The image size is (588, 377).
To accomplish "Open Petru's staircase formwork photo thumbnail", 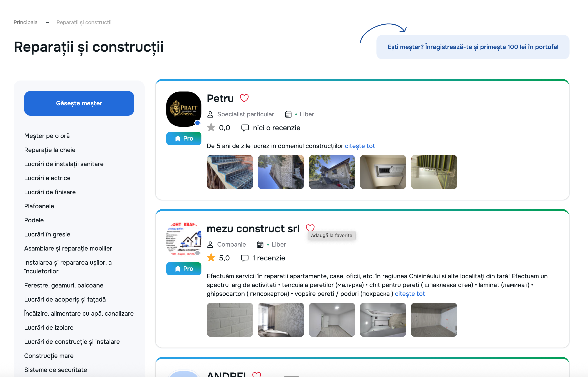I will click(230, 172).
